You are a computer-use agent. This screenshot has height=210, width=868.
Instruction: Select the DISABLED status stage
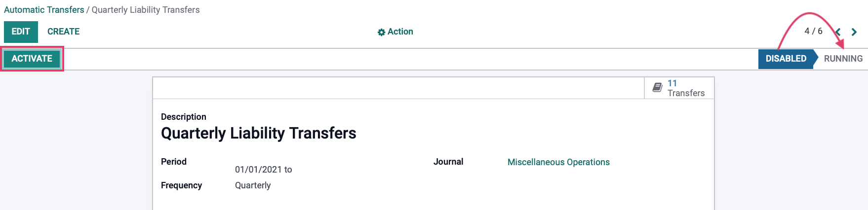786,59
